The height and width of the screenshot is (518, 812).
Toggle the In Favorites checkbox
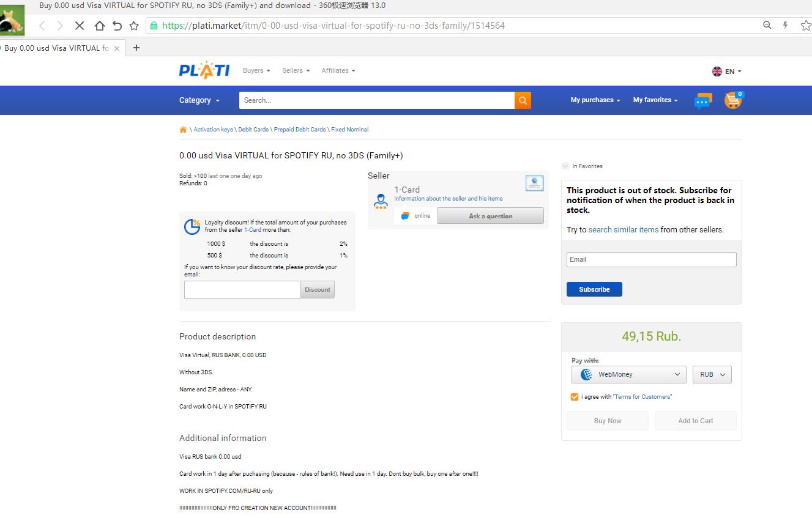pyautogui.click(x=565, y=166)
